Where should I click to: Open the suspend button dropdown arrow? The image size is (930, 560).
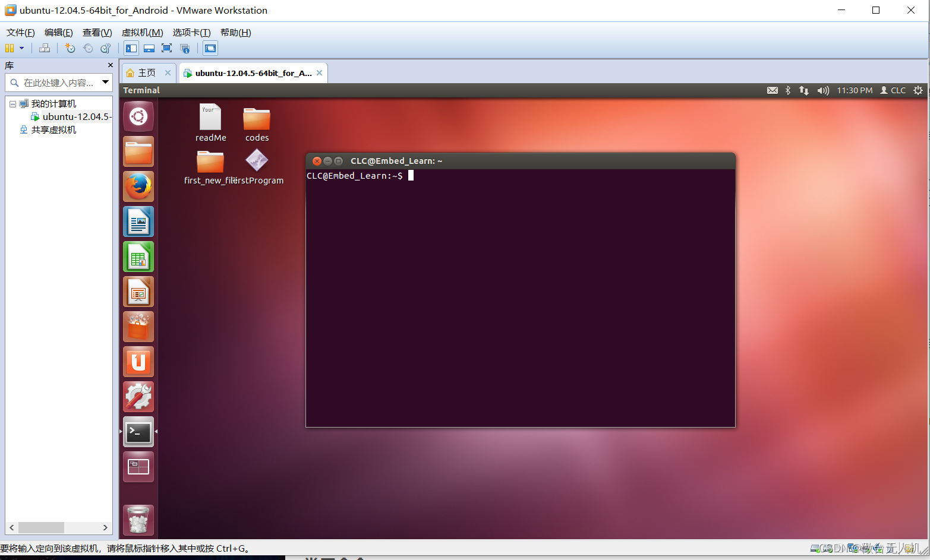point(21,48)
